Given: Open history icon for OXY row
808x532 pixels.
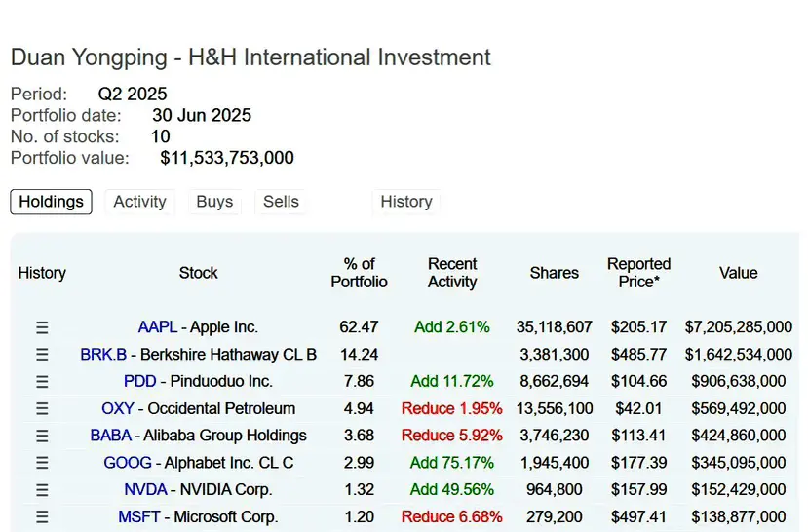Looking at the screenshot, I should point(42,409).
